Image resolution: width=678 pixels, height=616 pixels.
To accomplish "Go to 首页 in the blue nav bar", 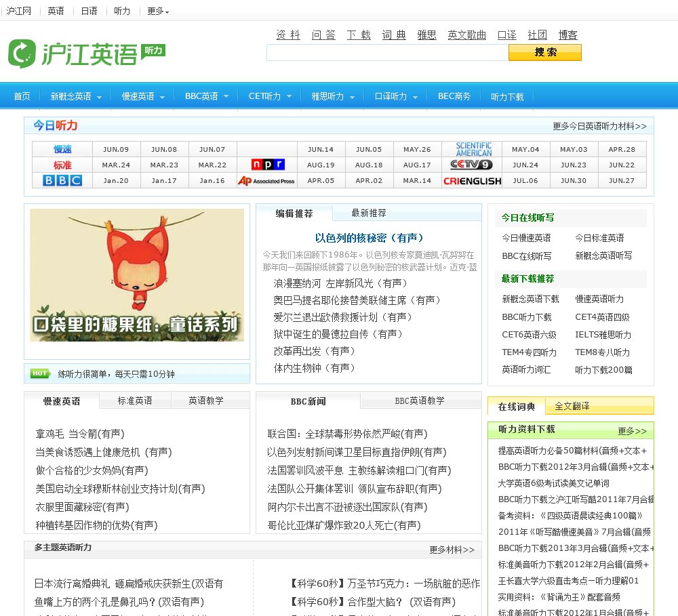I will click(x=22, y=96).
